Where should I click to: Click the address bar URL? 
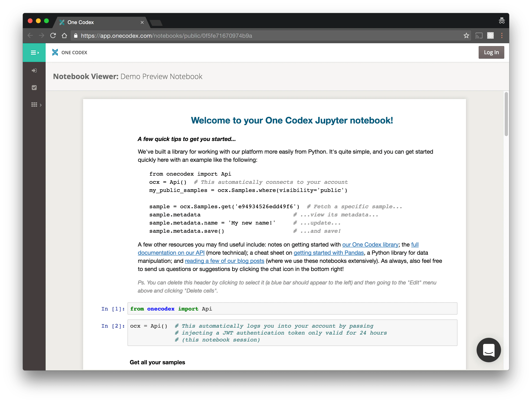click(166, 36)
